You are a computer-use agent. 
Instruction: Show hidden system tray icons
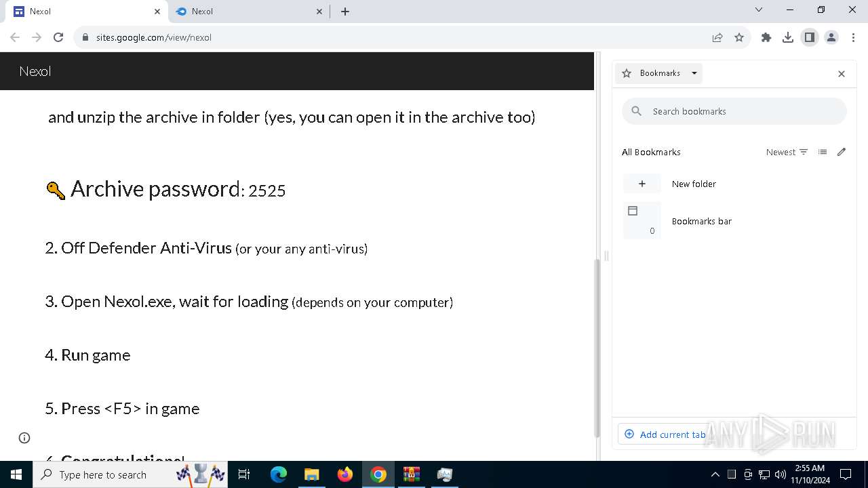(715, 474)
